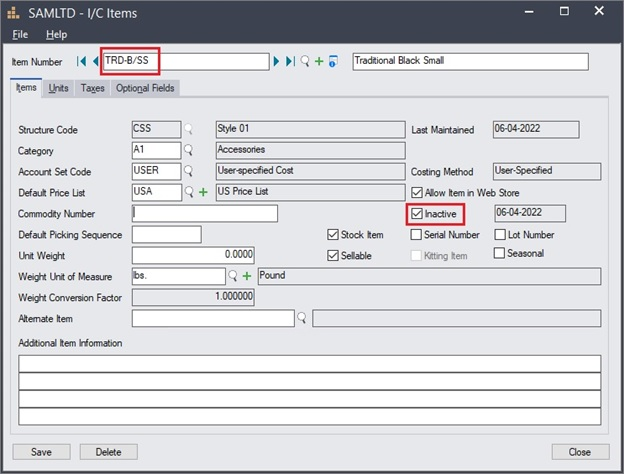Click the Close button
The width and height of the screenshot is (624, 474).
coord(580,452)
